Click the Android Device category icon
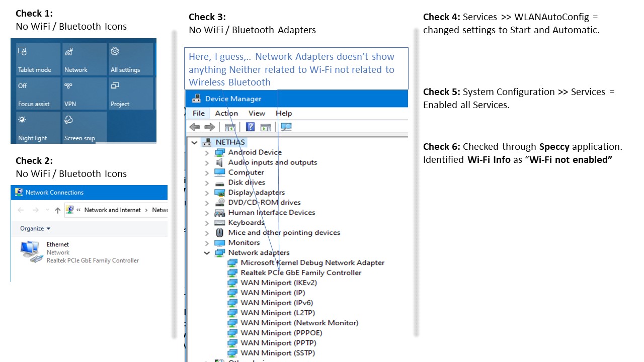The image size is (644, 362). pyautogui.click(x=220, y=152)
